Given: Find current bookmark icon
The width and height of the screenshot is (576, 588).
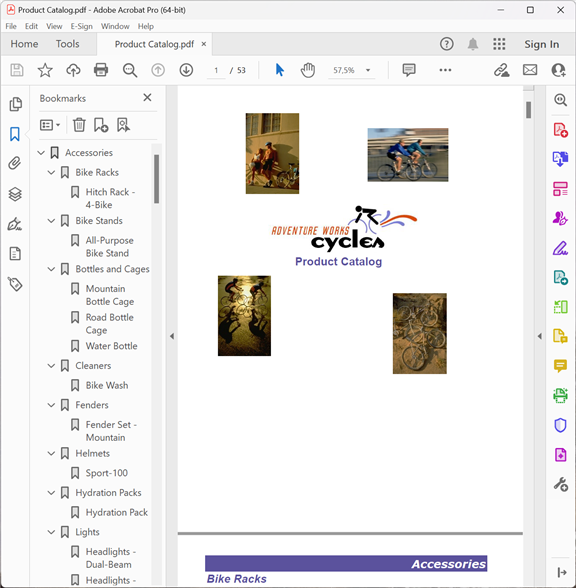Looking at the screenshot, I should (123, 125).
